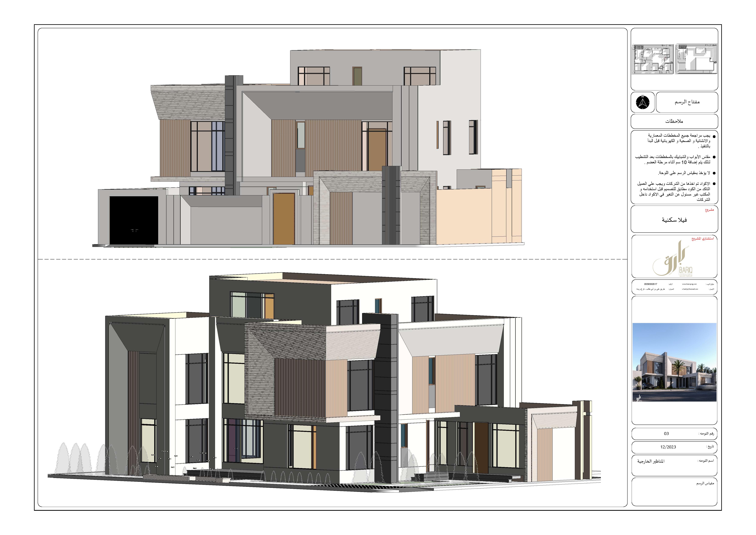Open the rendered villa photo thumbnail
The height and width of the screenshot is (535, 756).
click(674, 362)
